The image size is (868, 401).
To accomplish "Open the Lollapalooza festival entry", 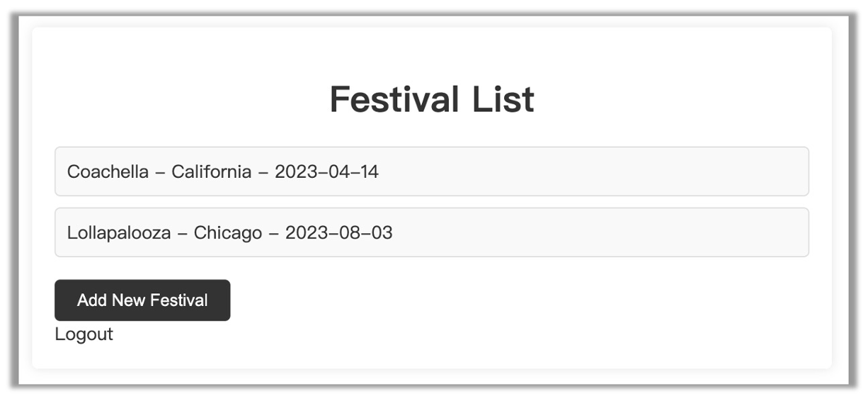I will pyautogui.click(x=431, y=232).
